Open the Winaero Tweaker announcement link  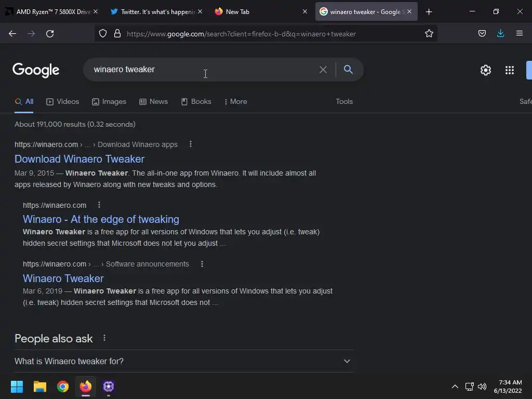(x=63, y=278)
